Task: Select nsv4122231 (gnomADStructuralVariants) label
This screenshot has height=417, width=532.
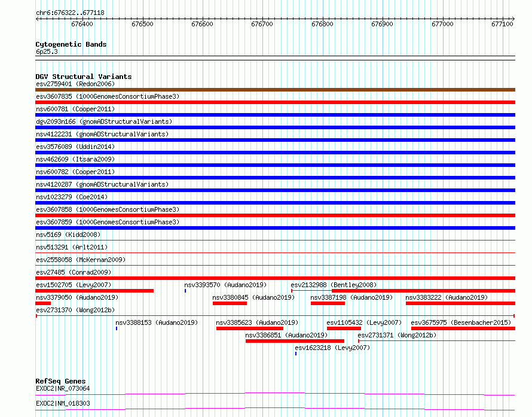Action: 102,134
